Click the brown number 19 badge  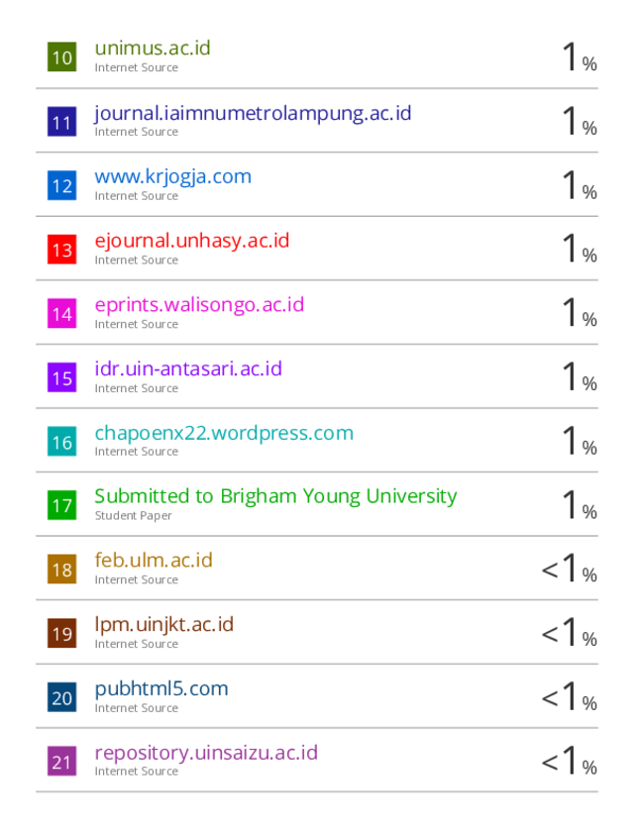[61, 633]
